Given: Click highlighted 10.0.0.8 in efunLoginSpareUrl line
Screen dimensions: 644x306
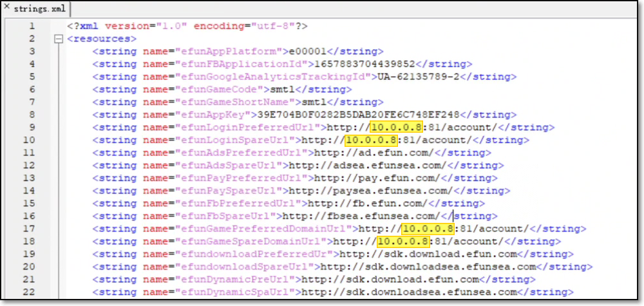Looking at the screenshot, I should pyautogui.click(x=371, y=140).
